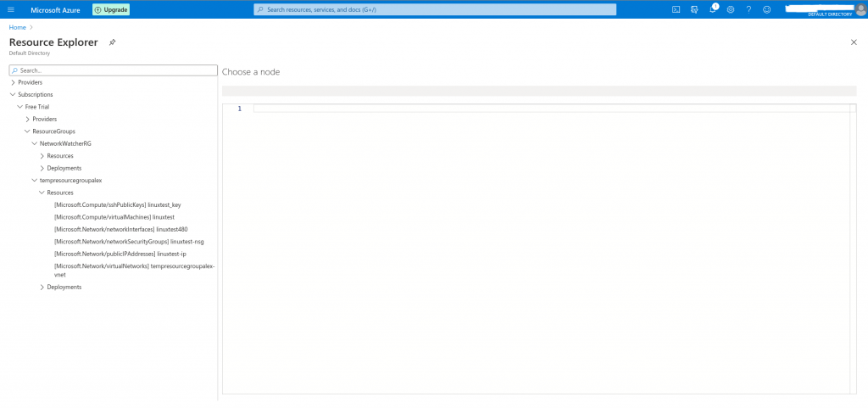Open the Azure portal hamburger menu
868x408 pixels.
11,9
